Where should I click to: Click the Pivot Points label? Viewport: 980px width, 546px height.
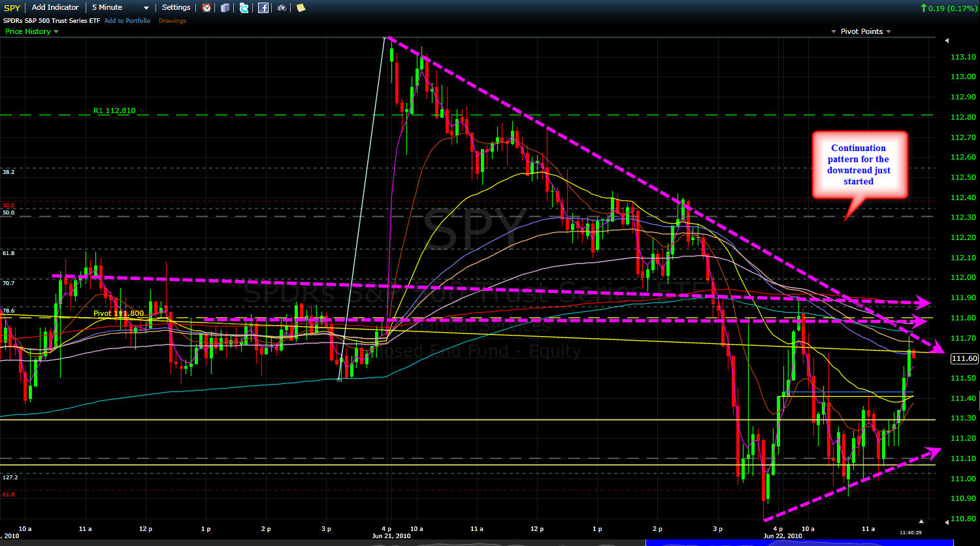[x=862, y=31]
